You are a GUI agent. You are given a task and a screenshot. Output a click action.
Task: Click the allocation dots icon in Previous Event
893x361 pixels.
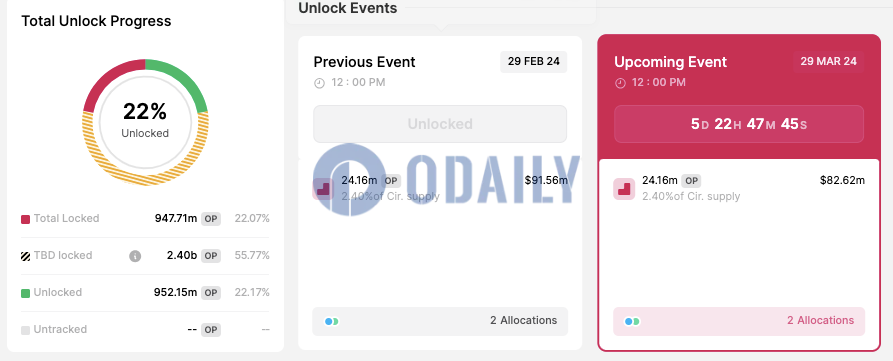coord(331,321)
